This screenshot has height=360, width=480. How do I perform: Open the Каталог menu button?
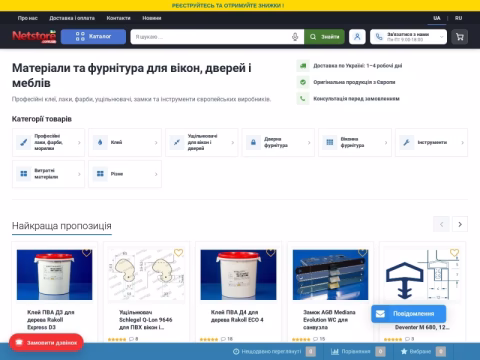click(93, 37)
